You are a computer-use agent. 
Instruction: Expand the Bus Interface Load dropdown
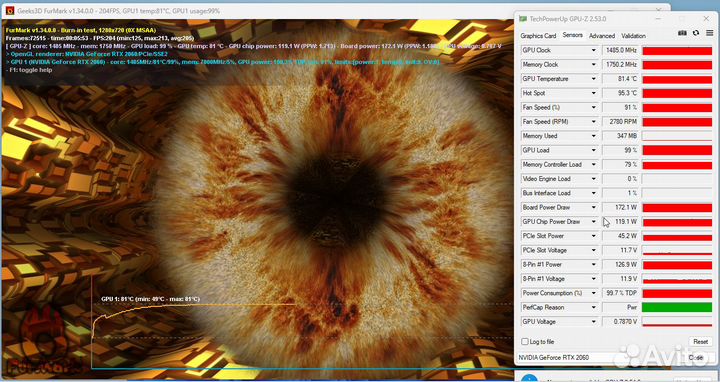(x=593, y=193)
